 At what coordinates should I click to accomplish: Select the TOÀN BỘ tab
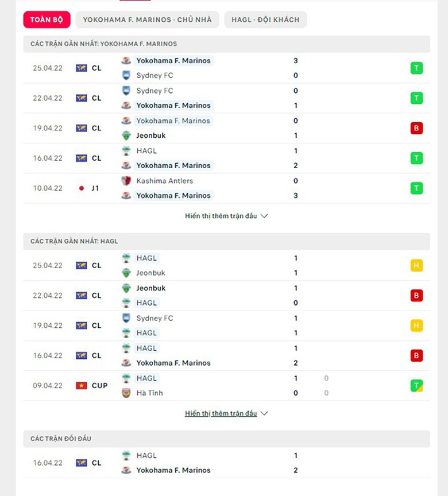[x=47, y=20]
